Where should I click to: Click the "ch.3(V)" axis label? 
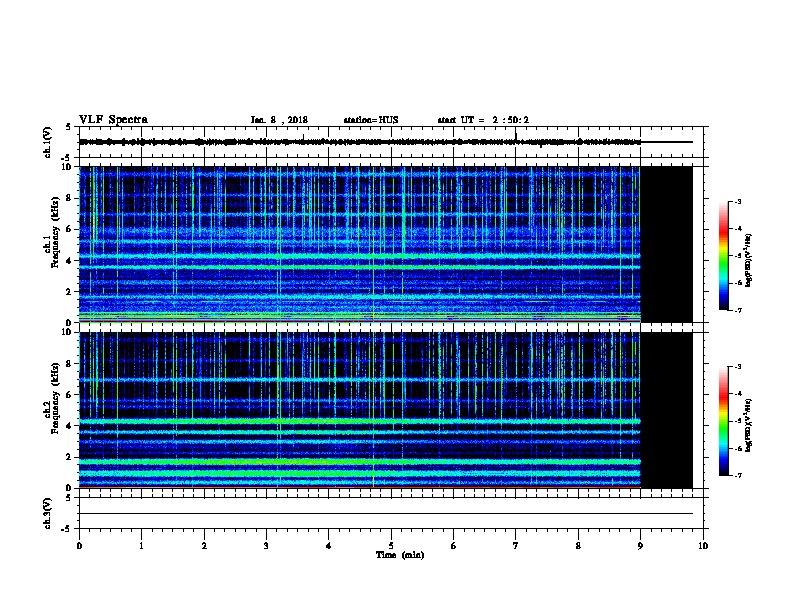(47, 513)
